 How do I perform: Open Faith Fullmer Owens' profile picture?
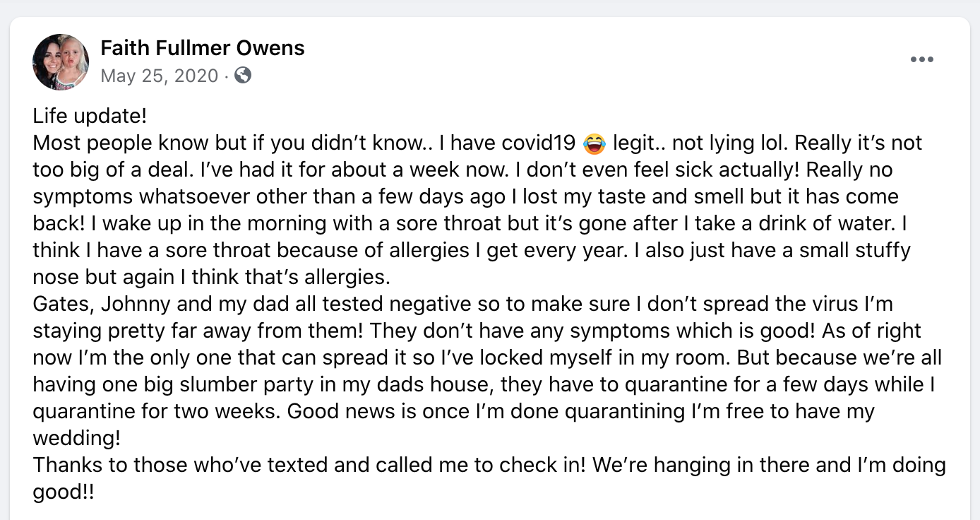61,61
